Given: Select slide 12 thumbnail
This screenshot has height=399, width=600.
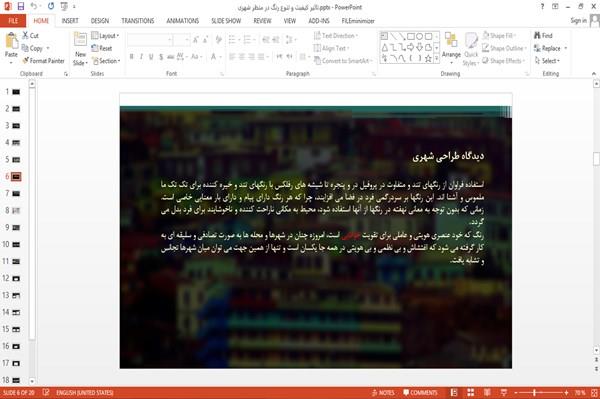Looking at the screenshot, I should (16, 278).
